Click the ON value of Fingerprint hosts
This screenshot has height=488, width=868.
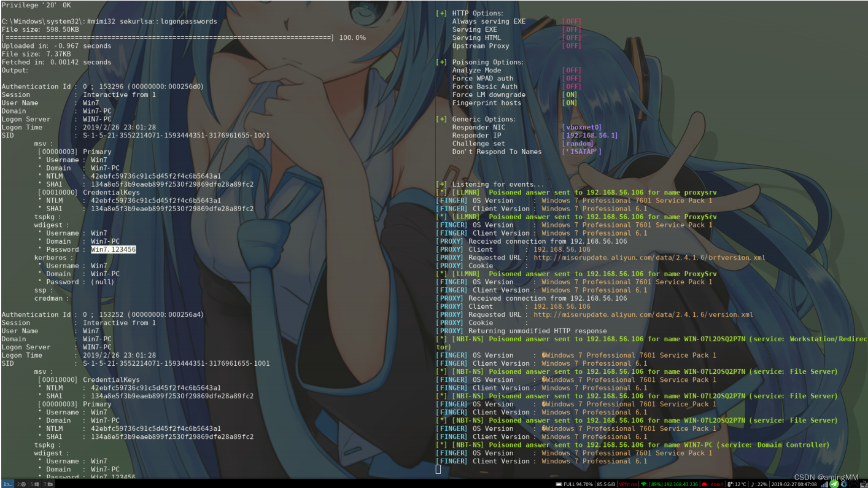pos(570,103)
